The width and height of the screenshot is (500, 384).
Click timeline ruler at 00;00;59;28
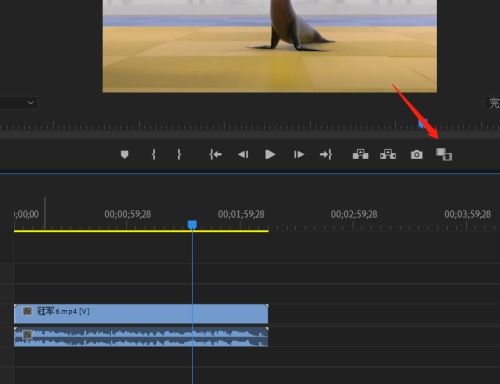point(127,214)
